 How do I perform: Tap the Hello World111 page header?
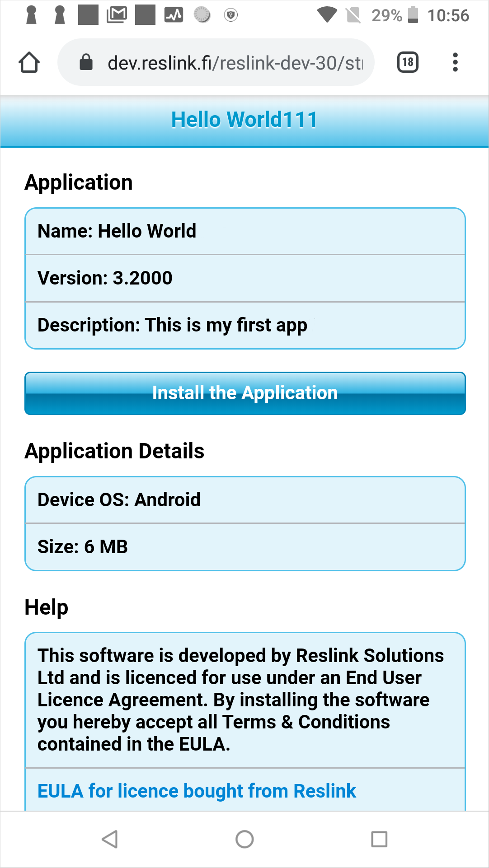244,120
